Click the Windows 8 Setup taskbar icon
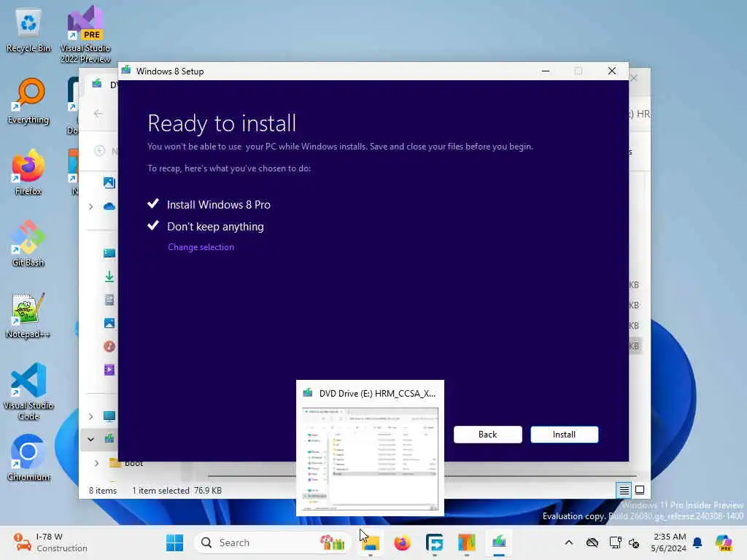The height and width of the screenshot is (560, 747). point(499,542)
